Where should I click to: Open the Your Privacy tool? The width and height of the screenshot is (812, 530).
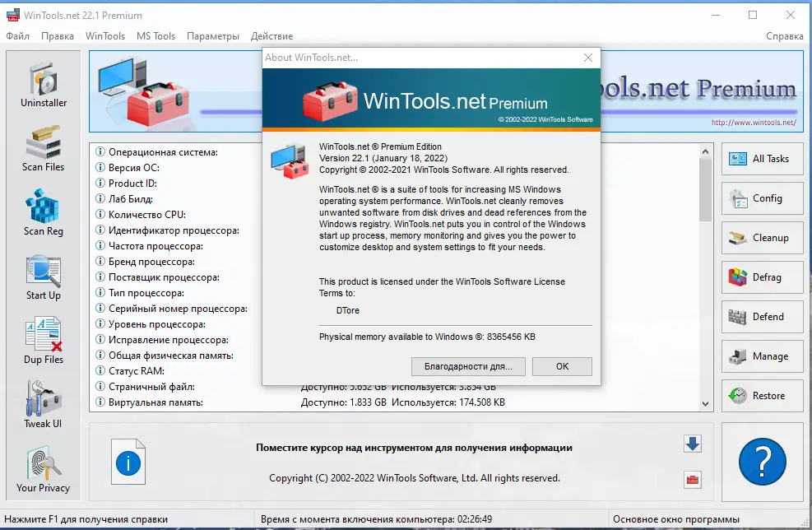click(x=42, y=467)
